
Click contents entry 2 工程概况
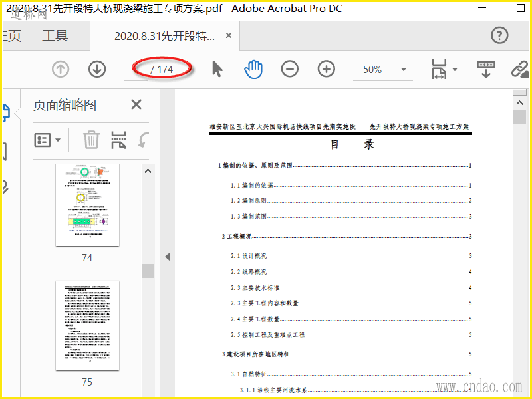(x=346, y=237)
